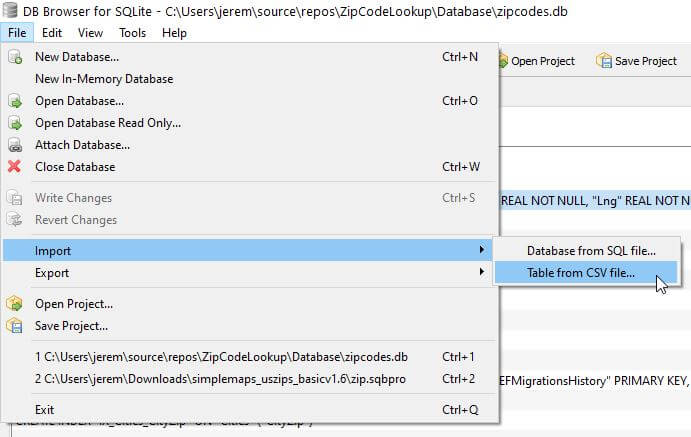The height and width of the screenshot is (437, 691).
Task: Click the Save Project icon in File menu
Action: 15,326
